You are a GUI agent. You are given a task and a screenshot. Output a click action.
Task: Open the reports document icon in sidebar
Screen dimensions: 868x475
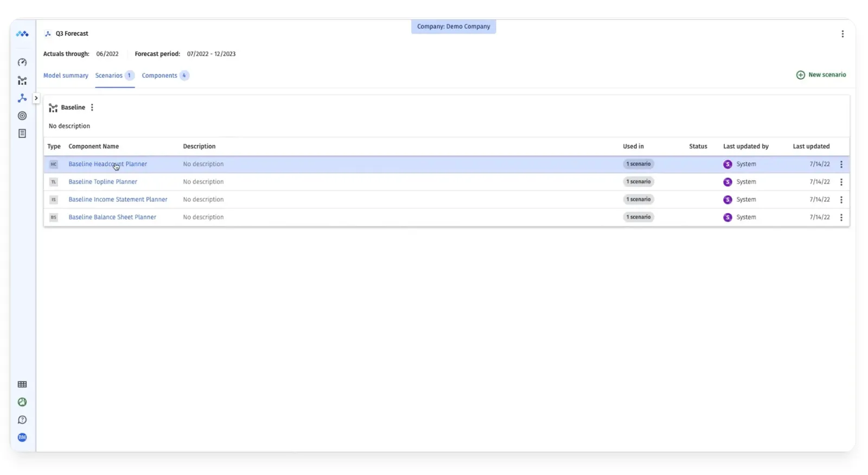click(22, 134)
